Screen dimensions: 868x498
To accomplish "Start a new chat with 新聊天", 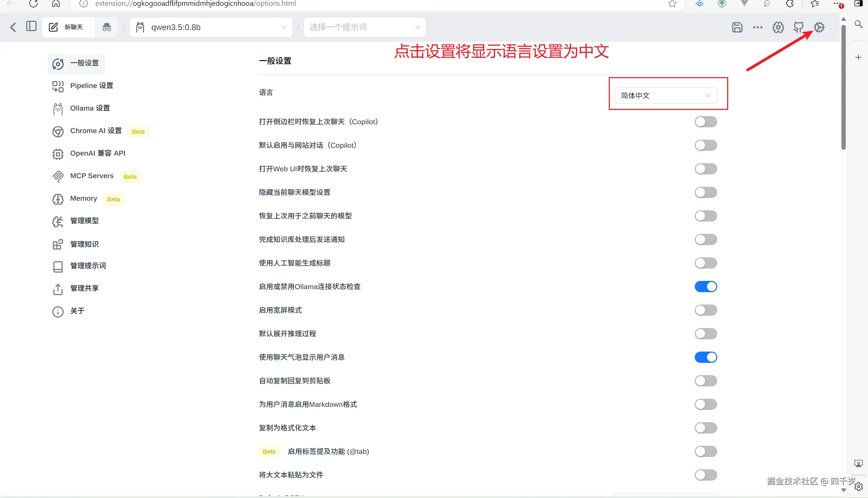I will [68, 27].
